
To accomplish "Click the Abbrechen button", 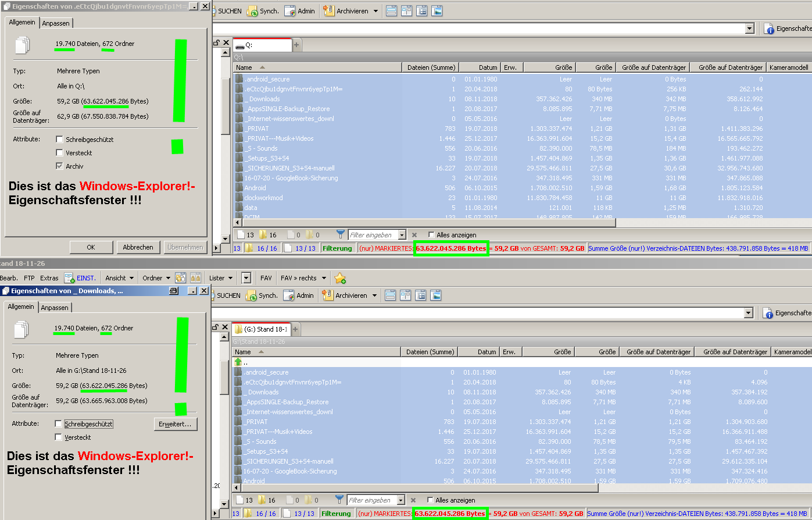I will [138, 247].
